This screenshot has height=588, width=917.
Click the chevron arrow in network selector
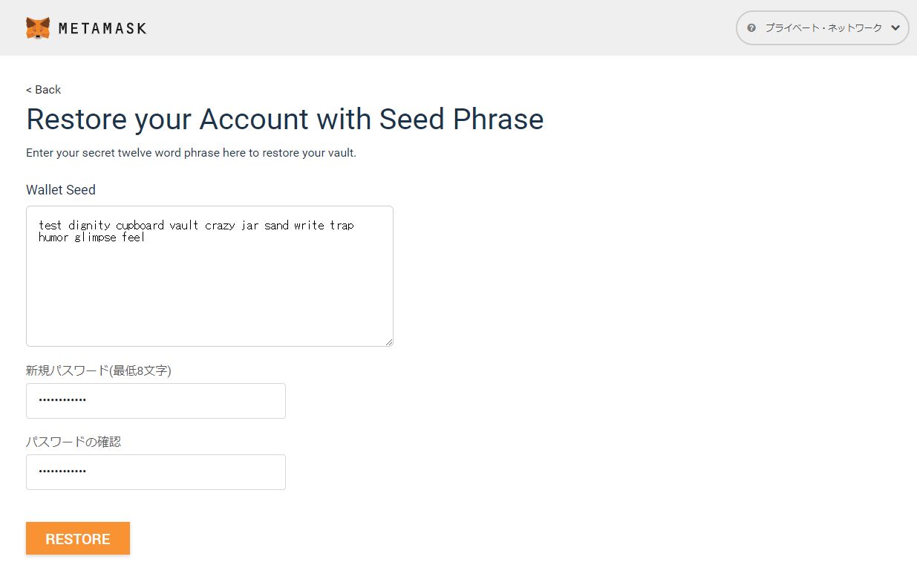[x=895, y=28]
